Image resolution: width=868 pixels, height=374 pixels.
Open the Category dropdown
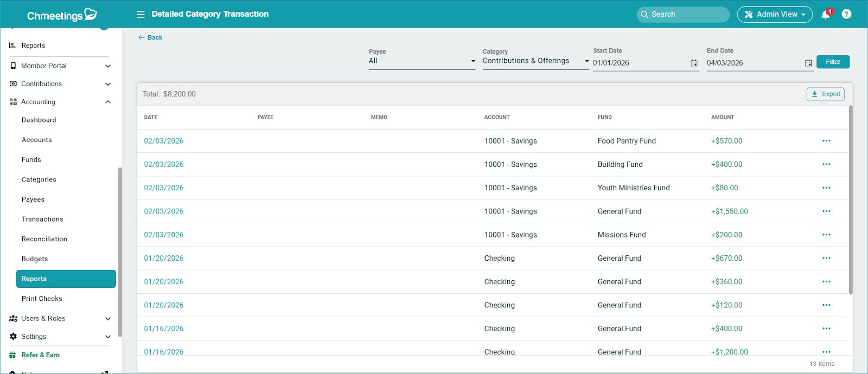click(x=535, y=61)
